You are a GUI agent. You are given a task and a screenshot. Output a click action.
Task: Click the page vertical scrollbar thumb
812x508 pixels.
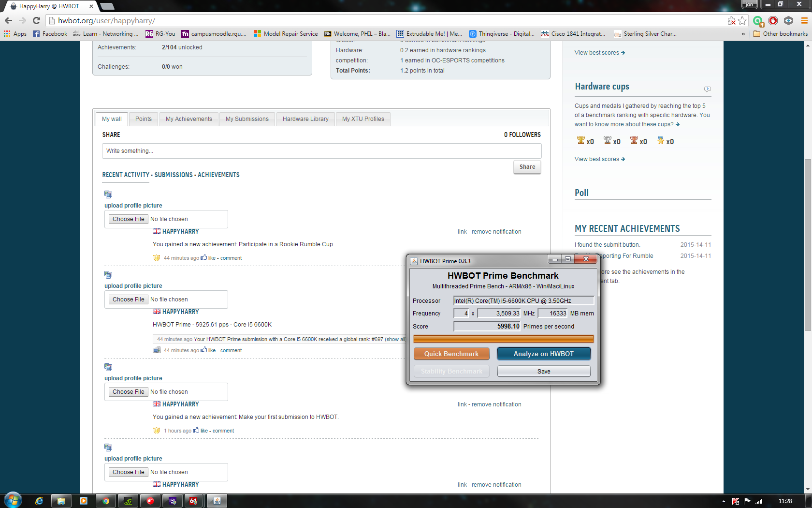(x=808, y=245)
